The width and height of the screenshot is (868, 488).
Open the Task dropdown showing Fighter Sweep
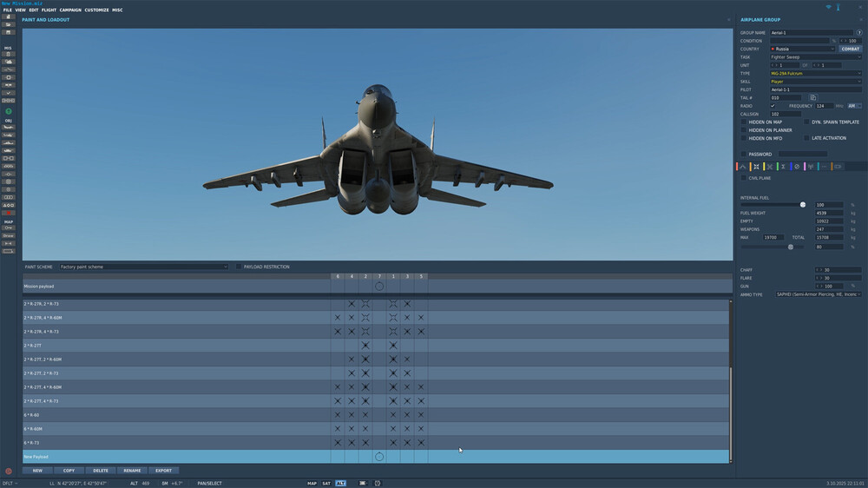(x=815, y=57)
